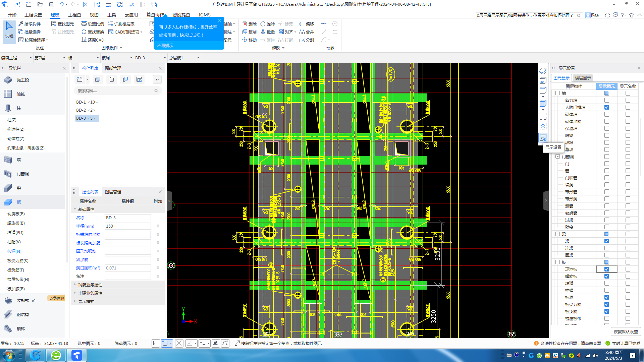This screenshot has width=644, height=362.
Task: Click delete component trash icon
Action: pyautogui.click(x=112, y=79)
